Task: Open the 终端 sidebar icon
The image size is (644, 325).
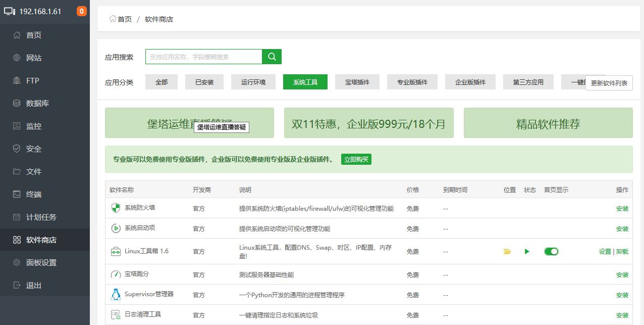Action: click(32, 194)
